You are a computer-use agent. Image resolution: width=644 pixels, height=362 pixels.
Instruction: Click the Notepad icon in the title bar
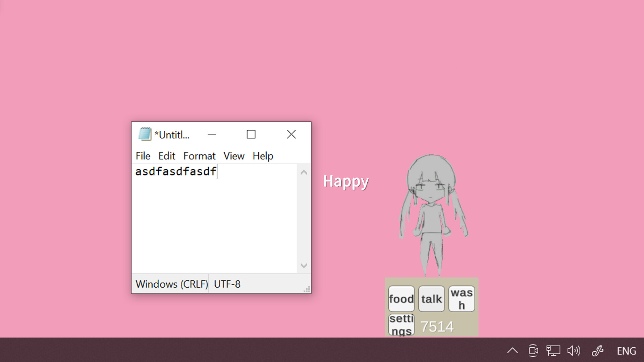click(144, 134)
